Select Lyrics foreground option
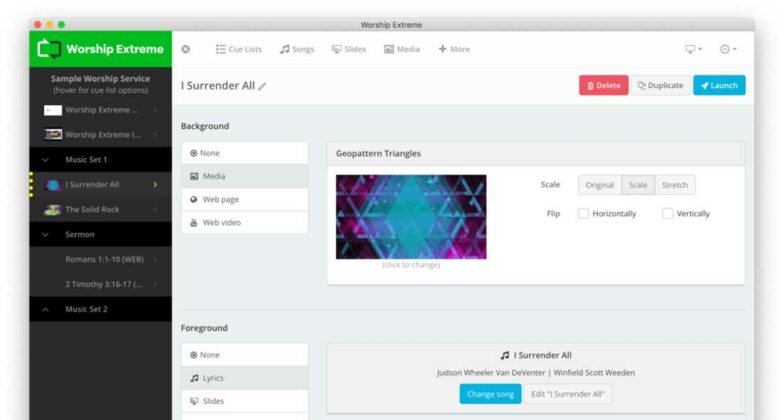 pyautogui.click(x=245, y=378)
